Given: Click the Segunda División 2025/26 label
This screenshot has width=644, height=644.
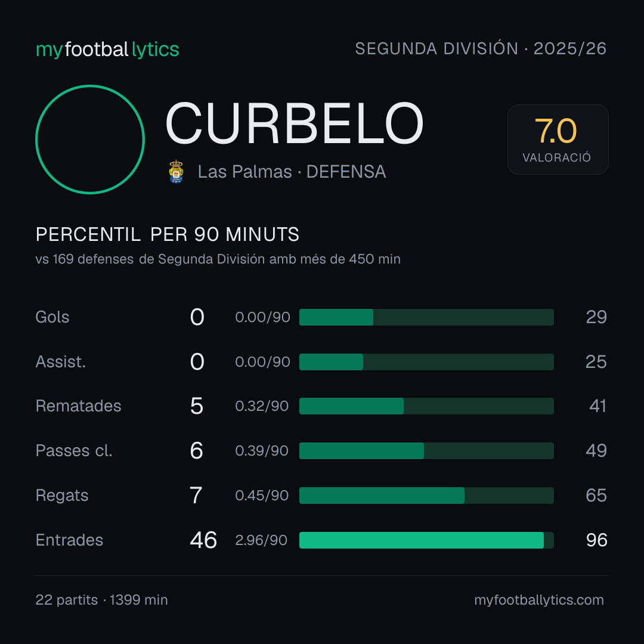Looking at the screenshot, I should click(x=481, y=49).
